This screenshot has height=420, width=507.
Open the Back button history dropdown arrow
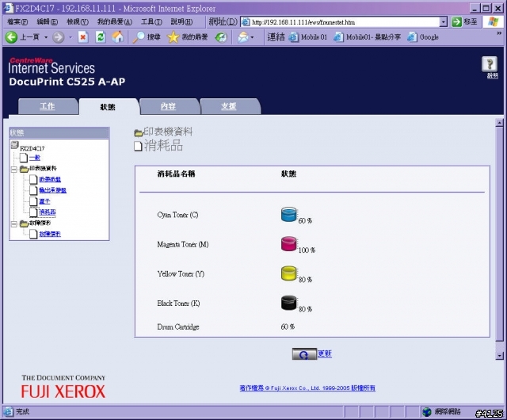tap(46, 37)
